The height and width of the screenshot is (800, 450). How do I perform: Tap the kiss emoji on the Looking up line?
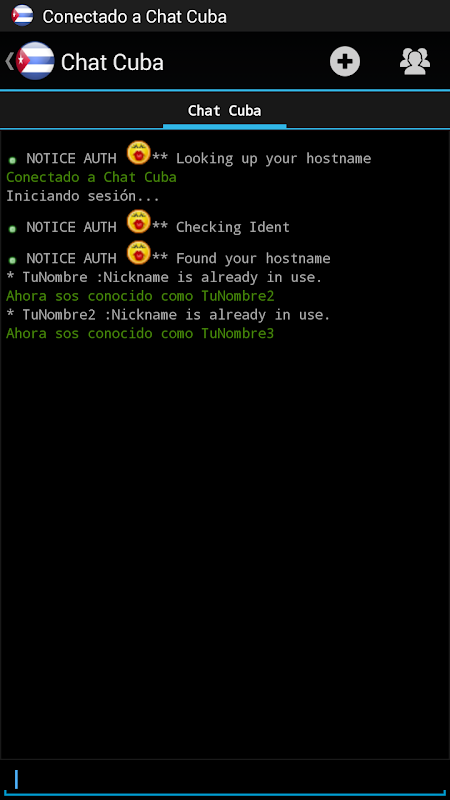138,153
